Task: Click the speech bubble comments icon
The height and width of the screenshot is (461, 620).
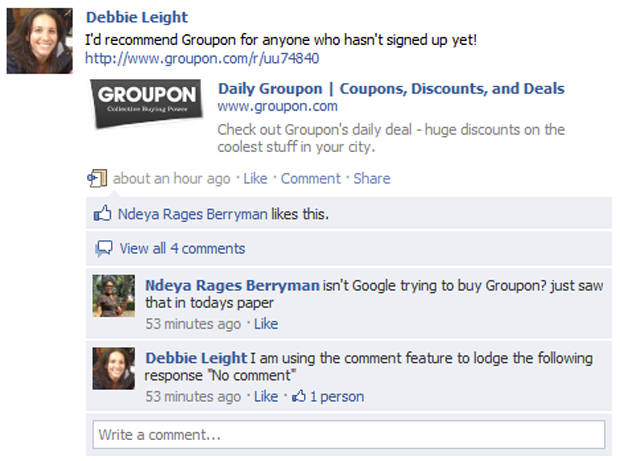Action: click(x=102, y=248)
